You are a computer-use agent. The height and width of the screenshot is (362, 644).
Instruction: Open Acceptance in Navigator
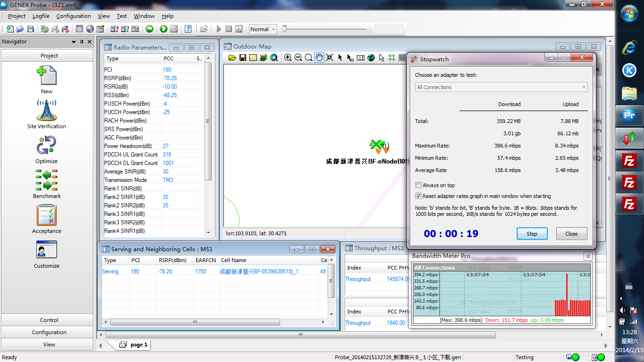[47, 220]
